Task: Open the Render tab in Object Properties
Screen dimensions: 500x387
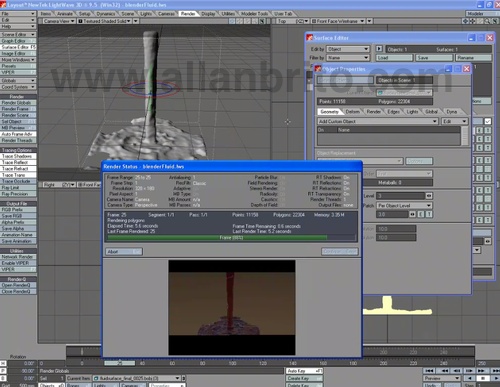Action: [x=373, y=112]
